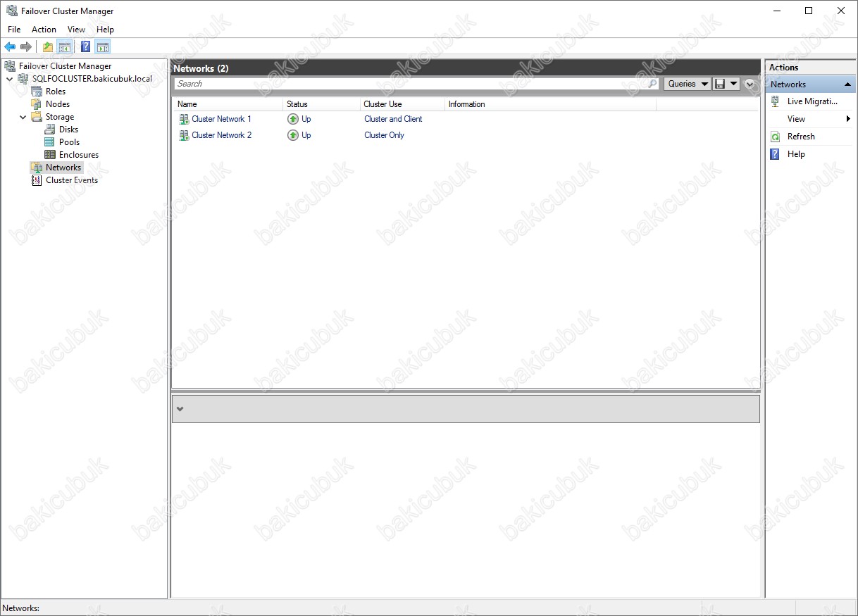Image resolution: width=858 pixels, height=616 pixels.
Task: Select Cluster Network 2 name text
Action: point(221,135)
